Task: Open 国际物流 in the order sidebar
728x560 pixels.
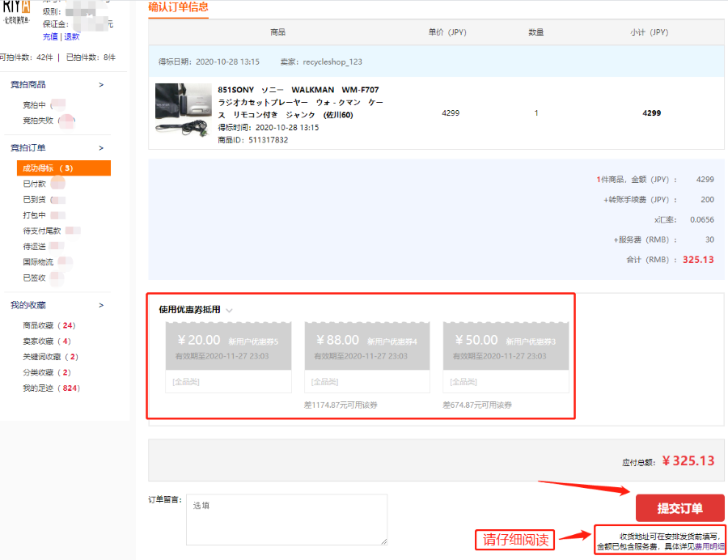Action: pos(38,262)
